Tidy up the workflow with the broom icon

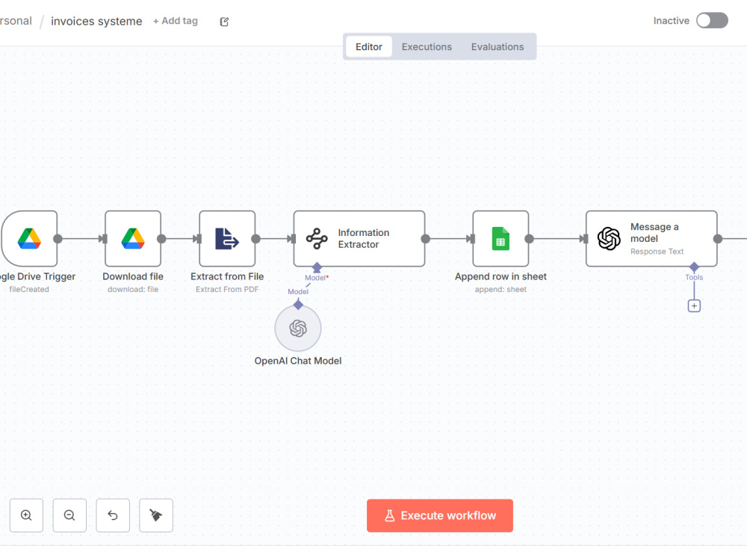pos(156,515)
